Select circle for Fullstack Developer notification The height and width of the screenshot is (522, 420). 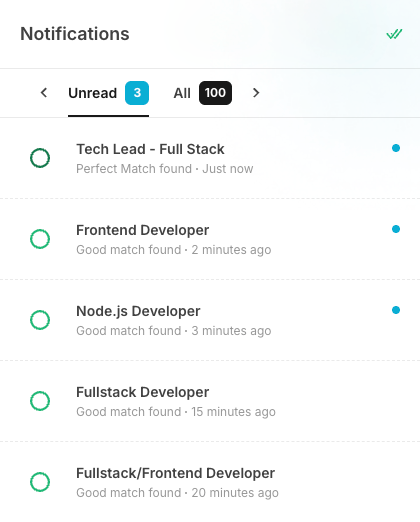(x=40, y=401)
